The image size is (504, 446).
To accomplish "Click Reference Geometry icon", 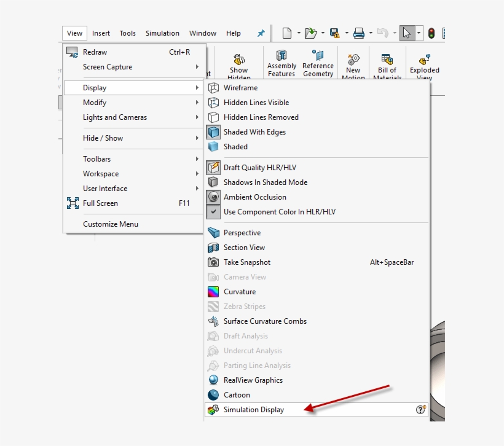I will point(318,64).
